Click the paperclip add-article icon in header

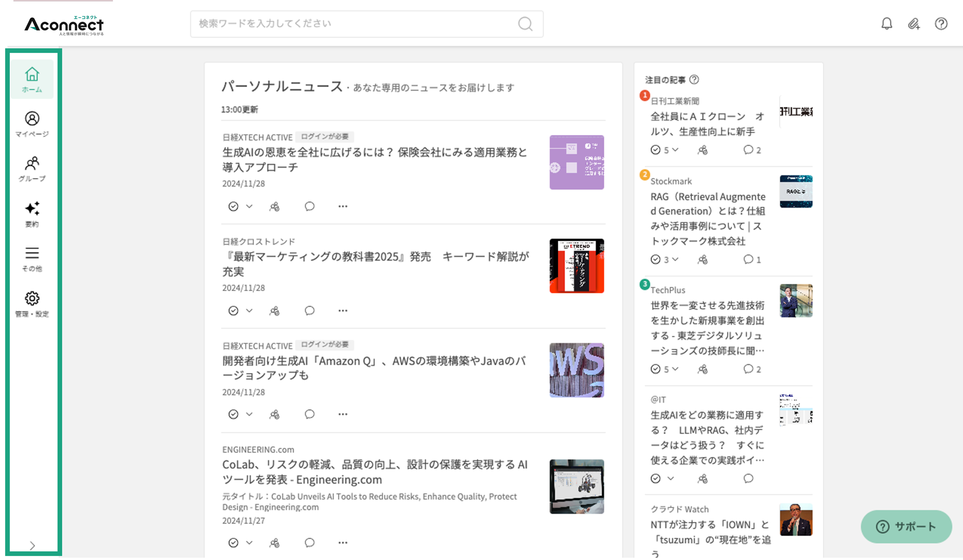click(x=914, y=24)
